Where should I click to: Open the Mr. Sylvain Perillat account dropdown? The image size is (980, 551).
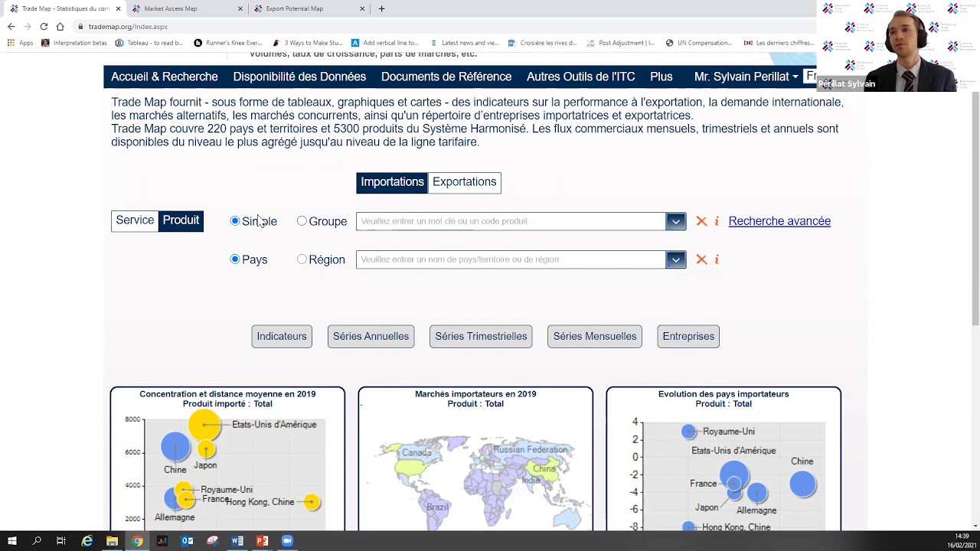pyautogui.click(x=746, y=77)
